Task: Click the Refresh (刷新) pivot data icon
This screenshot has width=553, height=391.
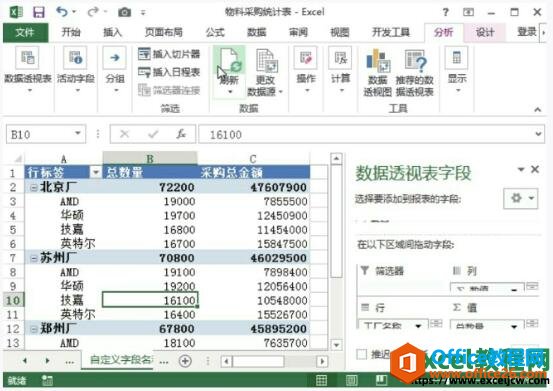Action: click(x=230, y=61)
